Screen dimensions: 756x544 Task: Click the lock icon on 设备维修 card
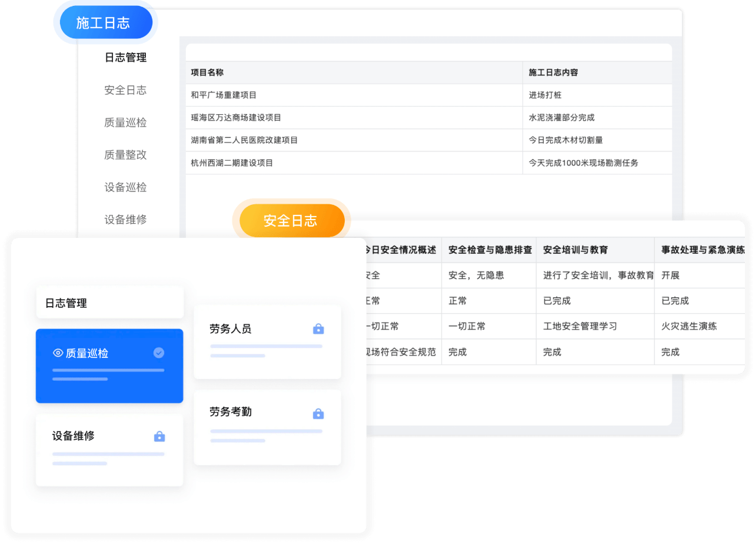pos(159,436)
